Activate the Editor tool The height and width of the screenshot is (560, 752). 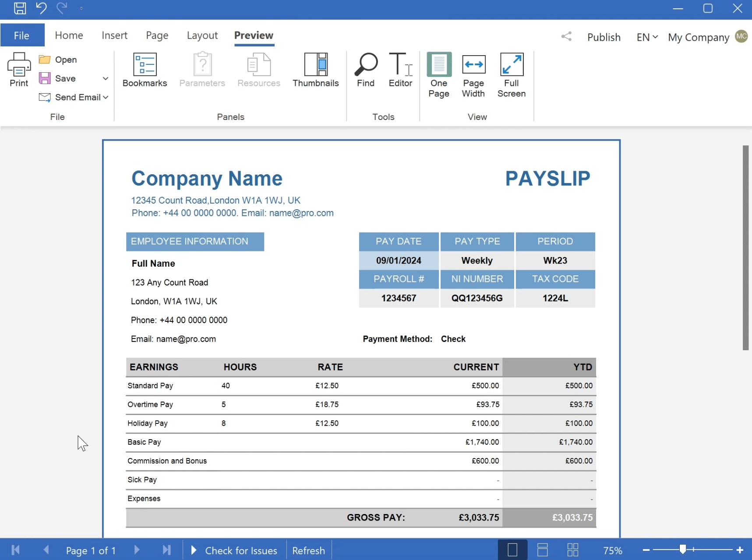[x=400, y=70]
